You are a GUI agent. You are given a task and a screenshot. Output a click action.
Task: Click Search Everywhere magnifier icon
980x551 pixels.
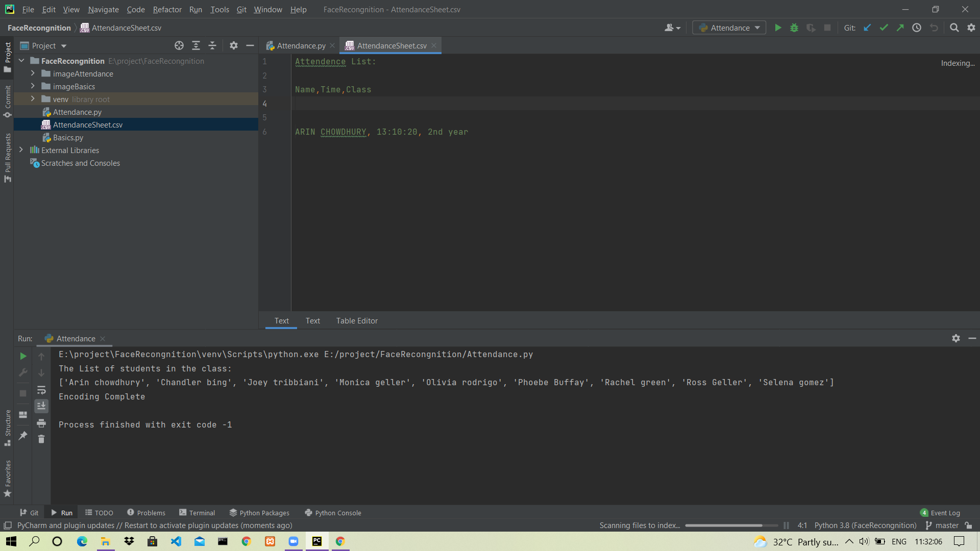(x=954, y=28)
